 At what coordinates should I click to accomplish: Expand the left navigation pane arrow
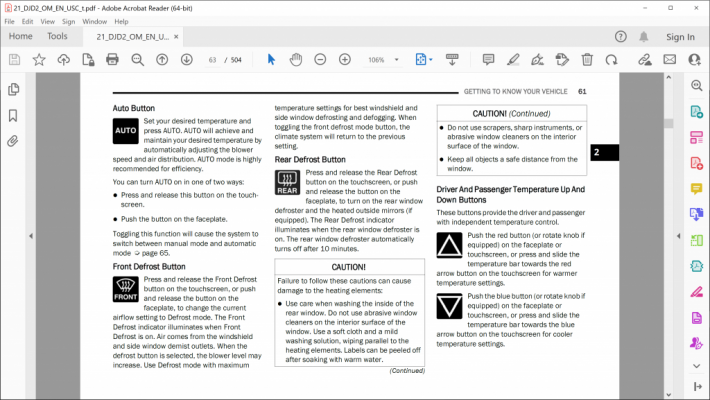pyautogui.click(x=31, y=236)
